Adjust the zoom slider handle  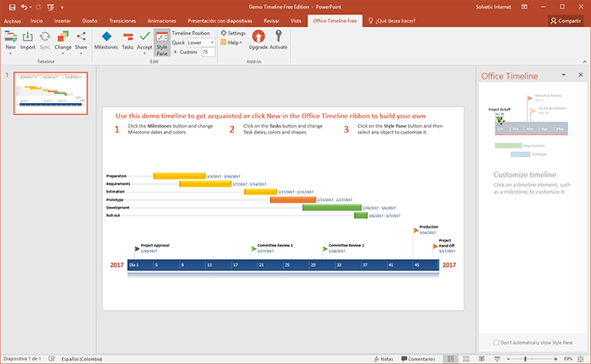coord(525,359)
